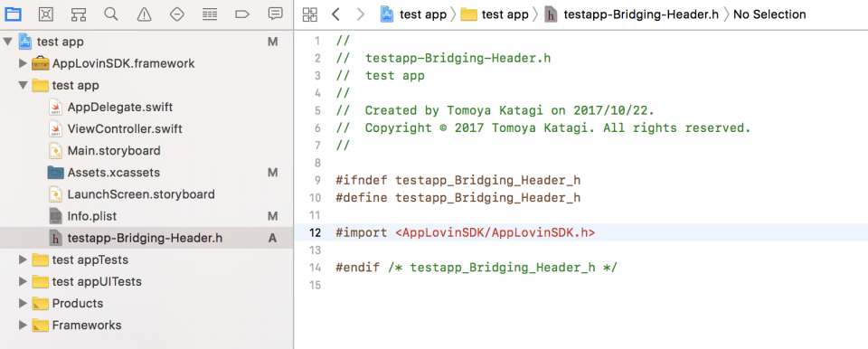Show the Source Control navigator

tap(45, 14)
